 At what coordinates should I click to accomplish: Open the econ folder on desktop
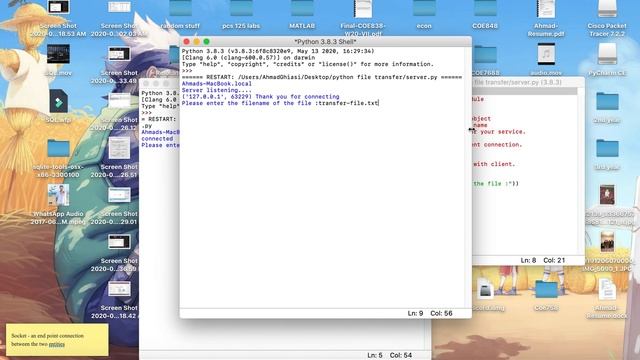tap(424, 9)
